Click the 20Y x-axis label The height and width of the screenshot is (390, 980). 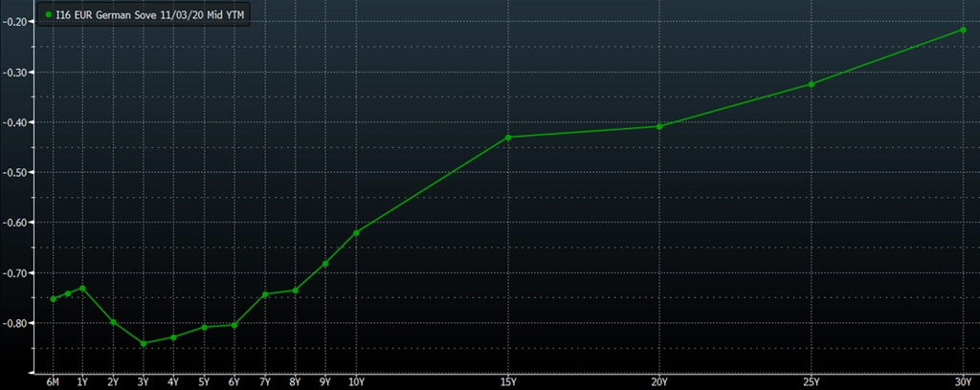[x=659, y=381]
